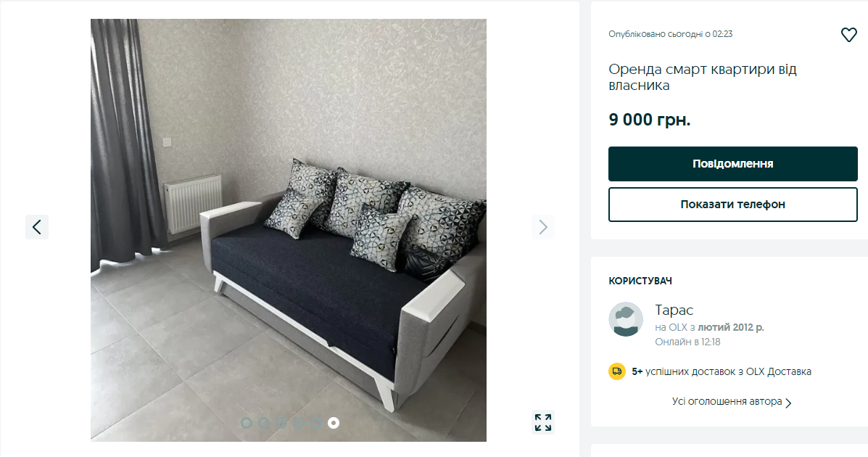Click the Показати телефон button
The height and width of the screenshot is (457, 868).
(x=733, y=205)
